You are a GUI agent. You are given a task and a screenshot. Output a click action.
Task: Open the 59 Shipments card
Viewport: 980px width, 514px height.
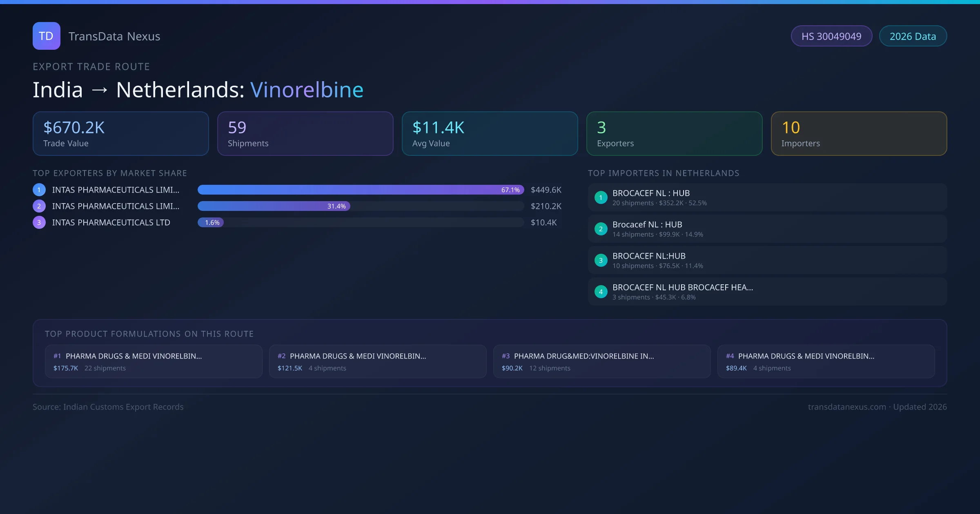(305, 133)
